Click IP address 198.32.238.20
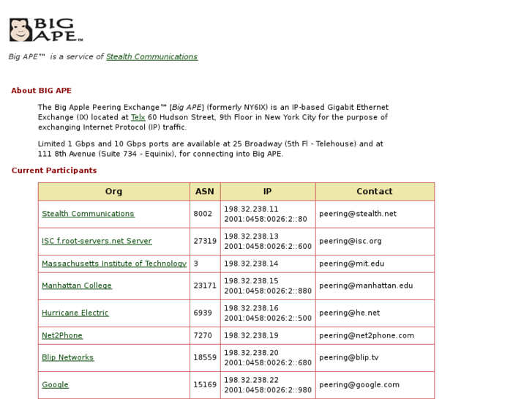This screenshot has height=399, width=532. [251, 352]
